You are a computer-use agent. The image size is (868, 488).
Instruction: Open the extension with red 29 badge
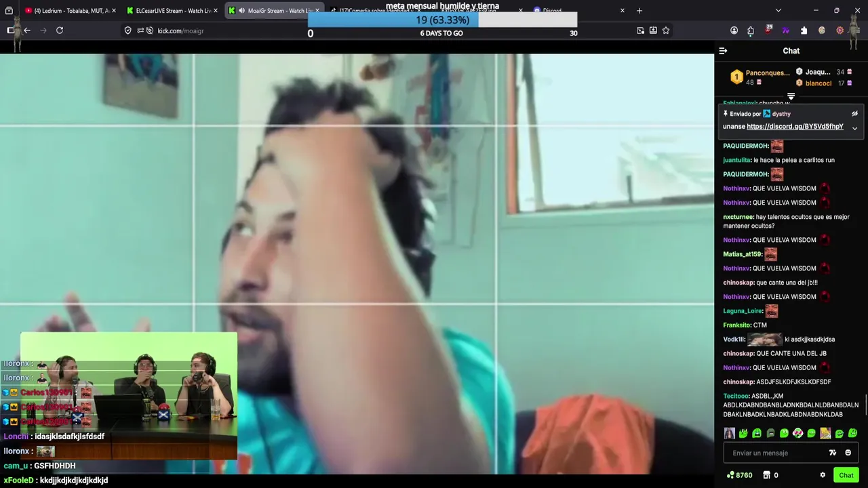pos(768,30)
